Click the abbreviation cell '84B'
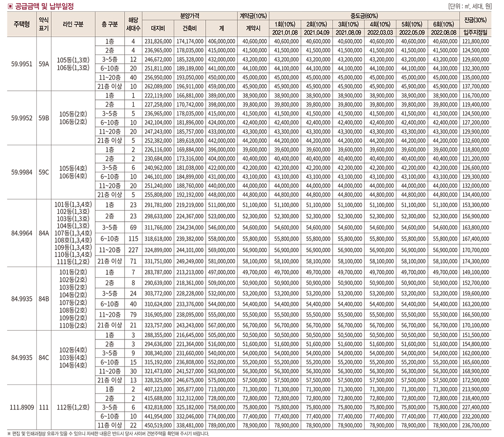The width and height of the screenshot is (504, 437). click(x=44, y=299)
